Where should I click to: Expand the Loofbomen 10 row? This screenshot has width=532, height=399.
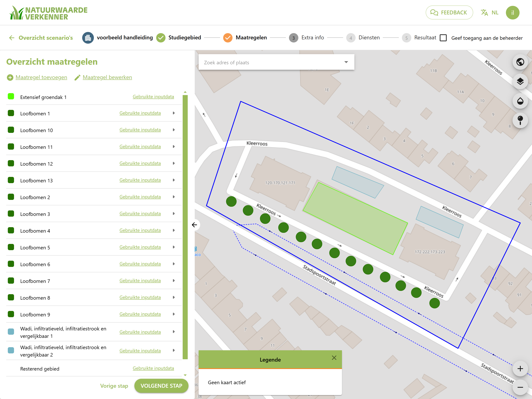(x=174, y=130)
